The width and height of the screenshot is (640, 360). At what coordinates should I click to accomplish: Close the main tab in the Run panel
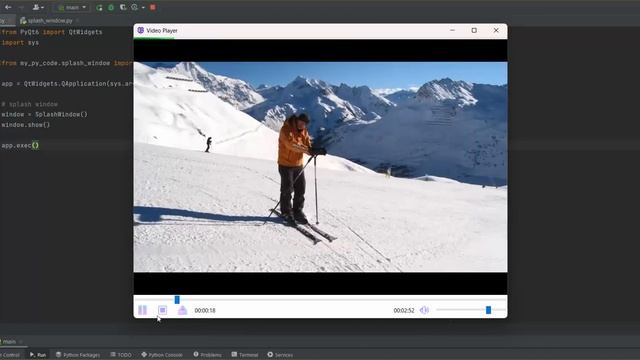pyautogui.click(x=21, y=342)
